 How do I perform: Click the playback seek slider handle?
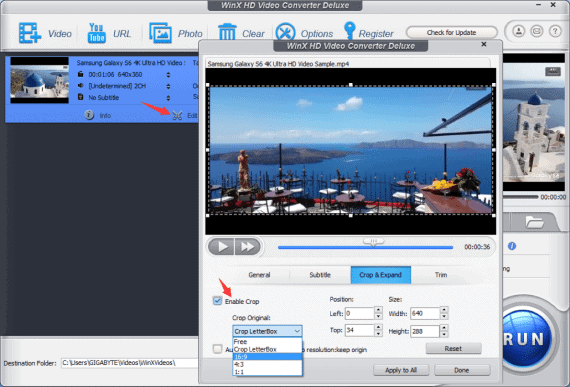coord(373,242)
